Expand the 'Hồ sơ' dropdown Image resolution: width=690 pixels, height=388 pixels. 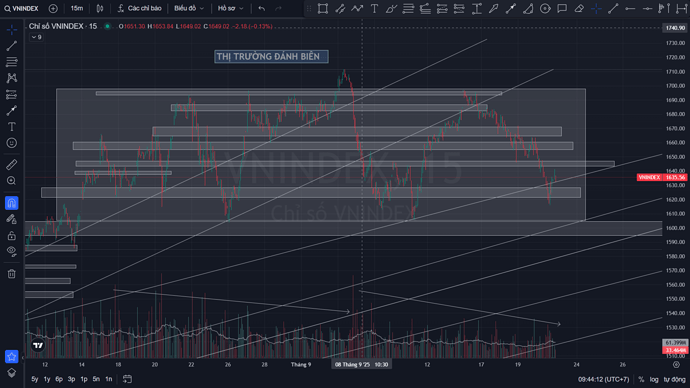[x=230, y=8]
